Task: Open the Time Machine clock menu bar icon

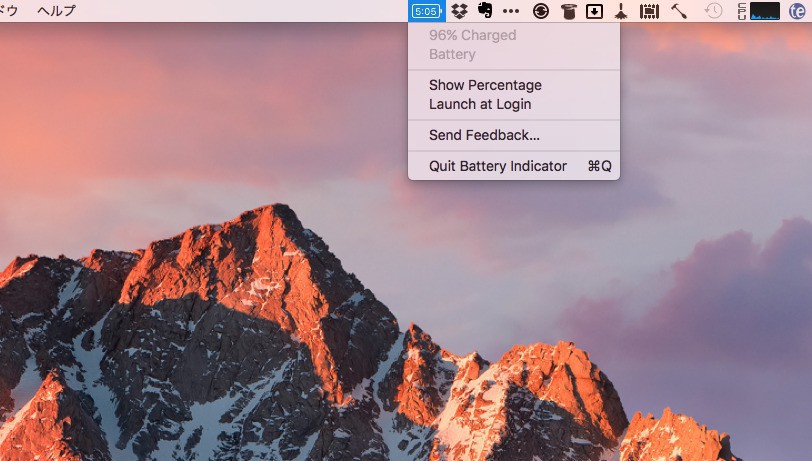Action: coord(714,11)
